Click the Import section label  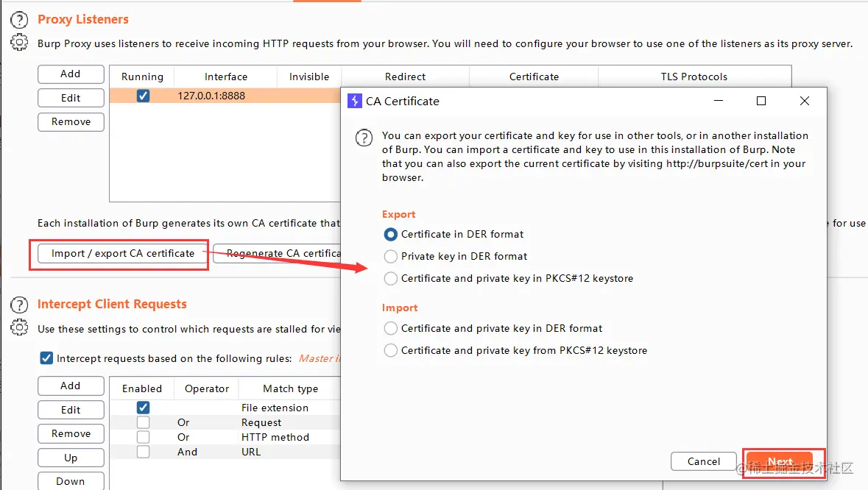coord(400,308)
